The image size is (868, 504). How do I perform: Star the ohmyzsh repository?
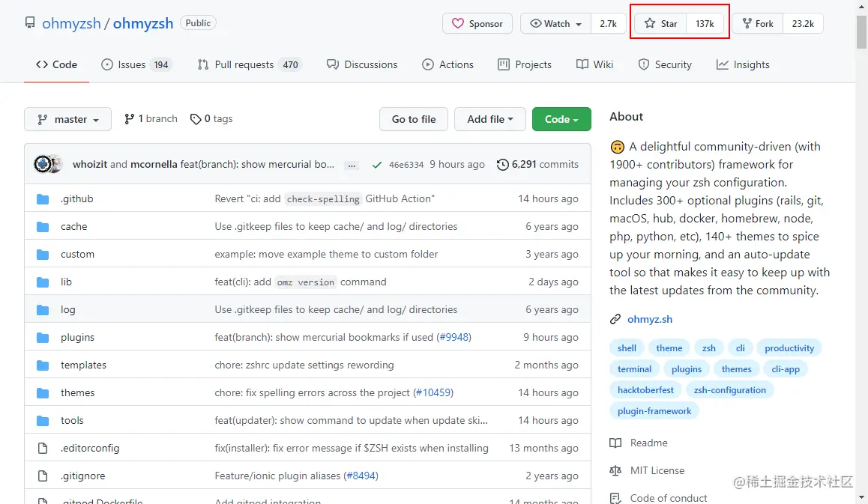point(661,24)
